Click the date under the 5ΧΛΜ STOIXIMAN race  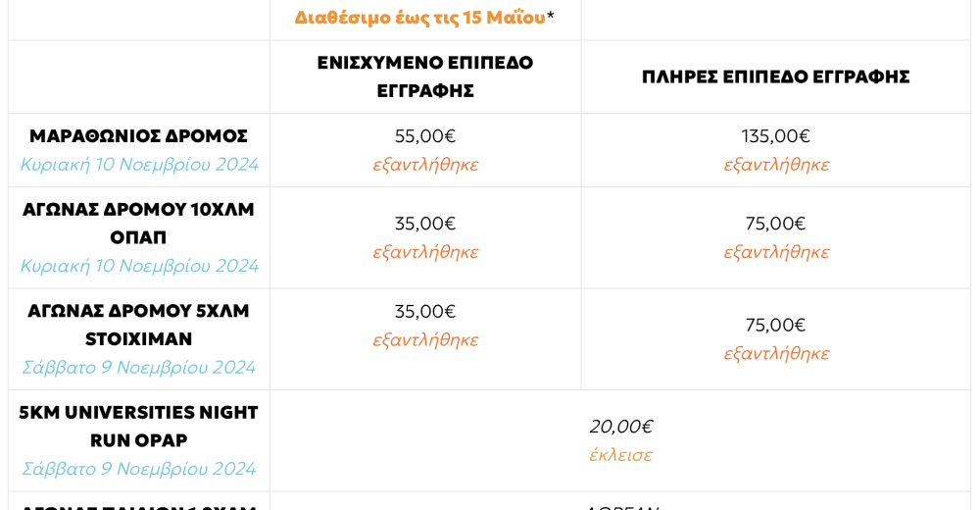click(138, 368)
